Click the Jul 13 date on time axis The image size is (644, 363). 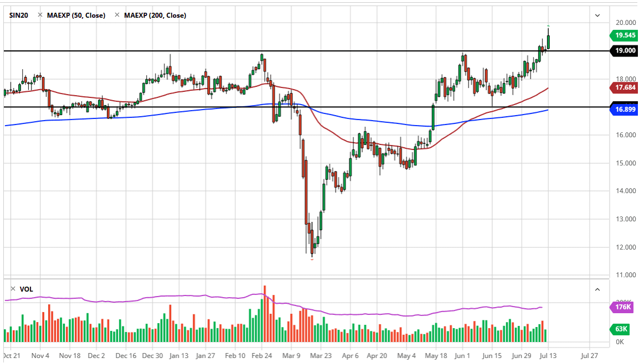click(x=548, y=355)
